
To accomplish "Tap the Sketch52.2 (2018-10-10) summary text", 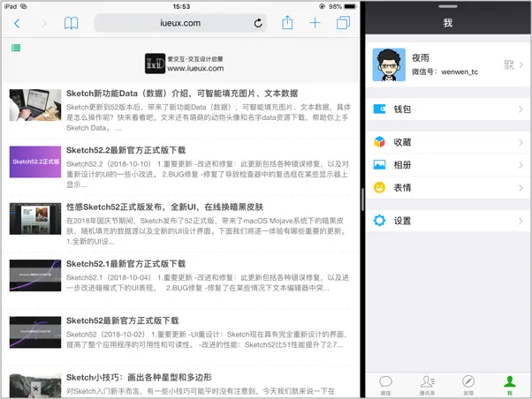I will pos(208,174).
